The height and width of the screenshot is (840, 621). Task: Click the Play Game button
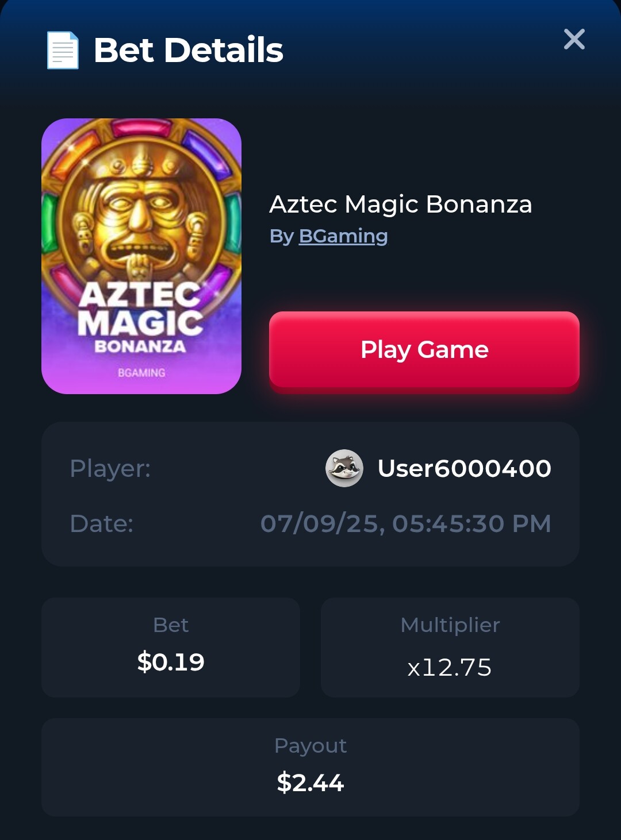(x=424, y=350)
